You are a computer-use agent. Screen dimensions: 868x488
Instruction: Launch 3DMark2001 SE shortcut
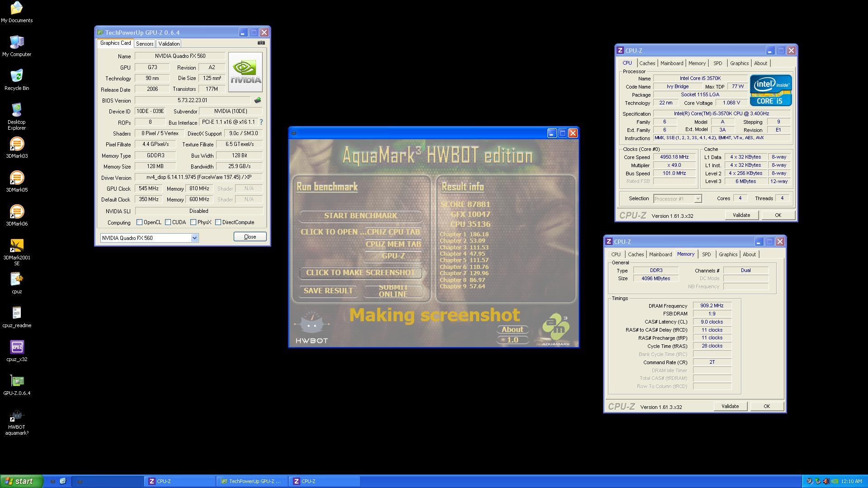(x=17, y=252)
